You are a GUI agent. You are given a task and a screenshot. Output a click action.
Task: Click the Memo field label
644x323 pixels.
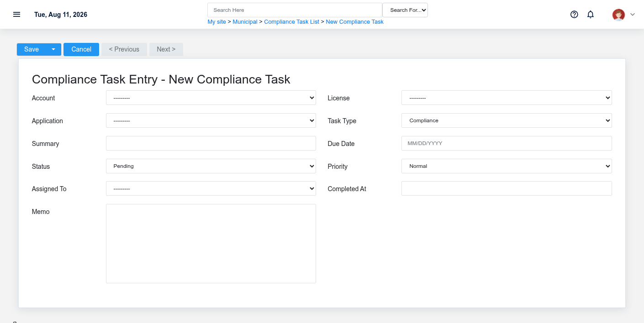pyautogui.click(x=41, y=212)
